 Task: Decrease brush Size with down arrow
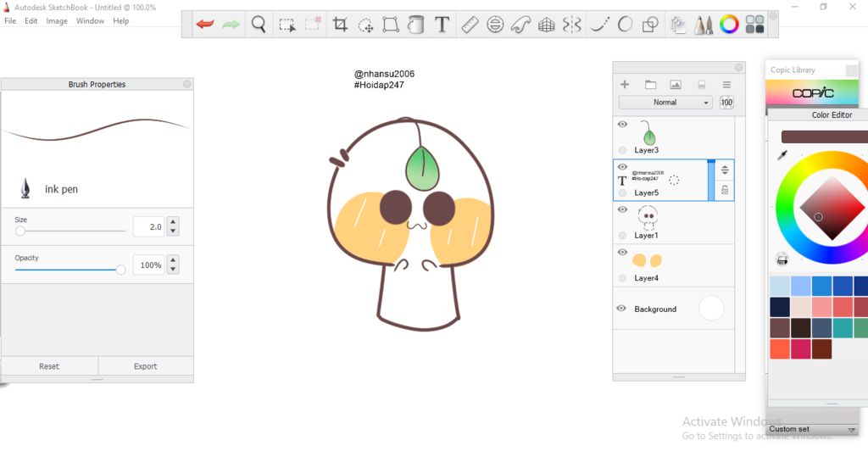(x=173, y=231)
